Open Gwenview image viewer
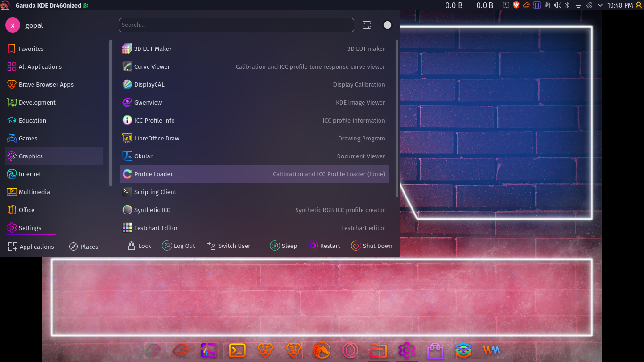Screen dimensions: 644x362 click(255, 102)
